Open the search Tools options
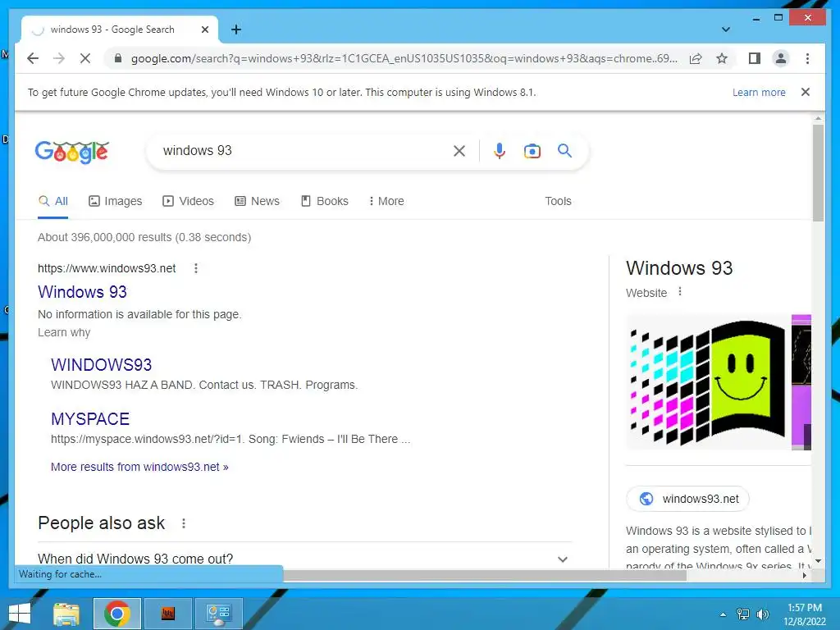The width and height of the screenshot is (840, 630). (558, 202)
